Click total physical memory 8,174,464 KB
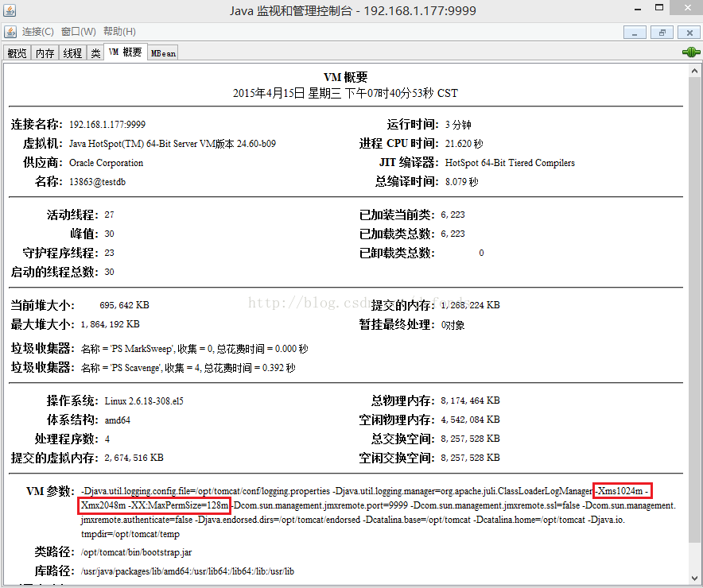The image size is (703, 588). point(470,400)
